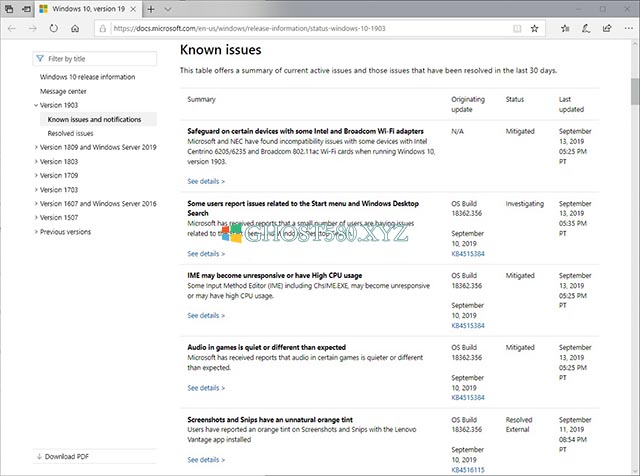
Task: Click the address bar URL field
Action: [300, 28]
